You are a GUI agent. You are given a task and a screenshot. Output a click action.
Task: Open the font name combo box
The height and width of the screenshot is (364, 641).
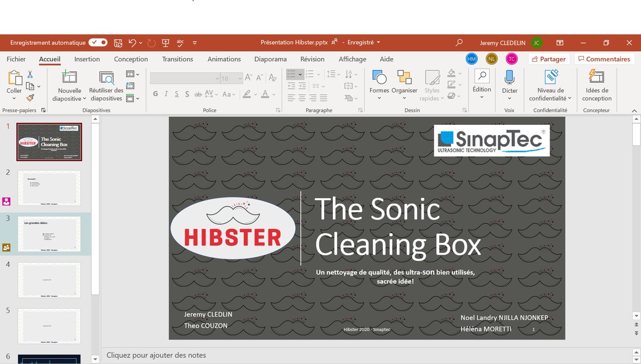(x=185, y=78)
